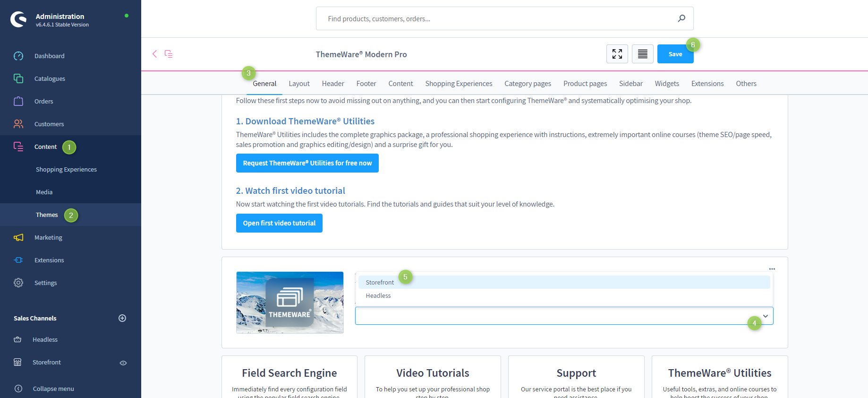Focus the global search input field
Image resolution: width=868 pixels, height=398 pixels.
coord(505,18)
